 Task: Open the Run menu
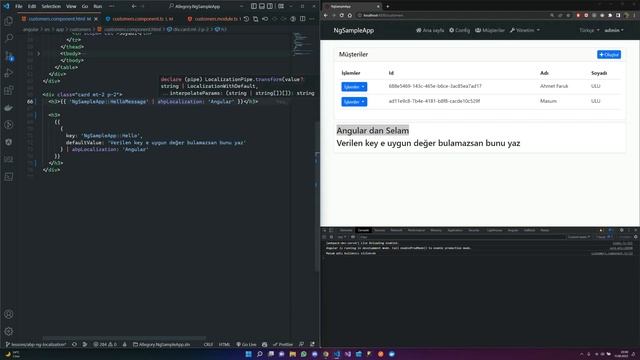pos(98,6)
